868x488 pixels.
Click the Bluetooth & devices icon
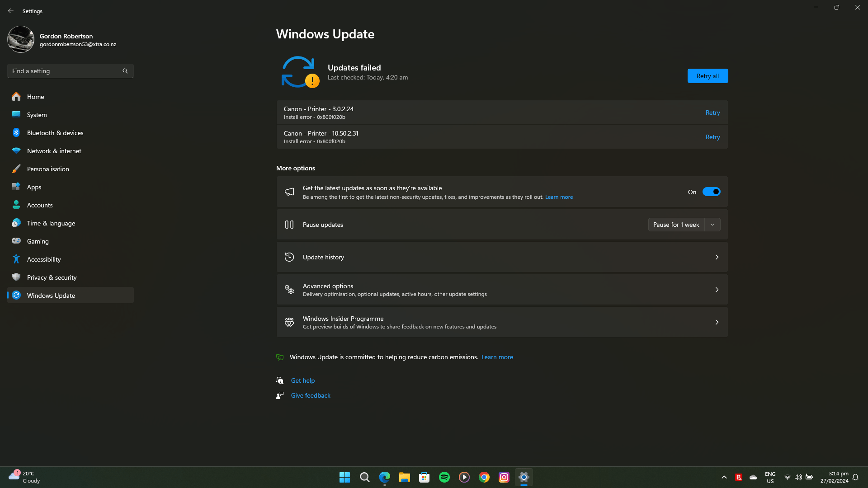click(16, 133)
